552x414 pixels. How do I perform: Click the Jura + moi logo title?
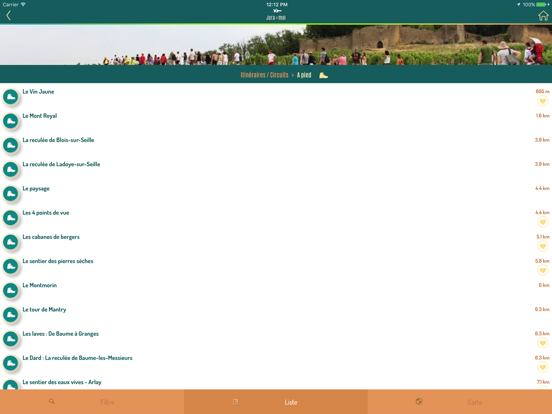(x=276, y=15)
